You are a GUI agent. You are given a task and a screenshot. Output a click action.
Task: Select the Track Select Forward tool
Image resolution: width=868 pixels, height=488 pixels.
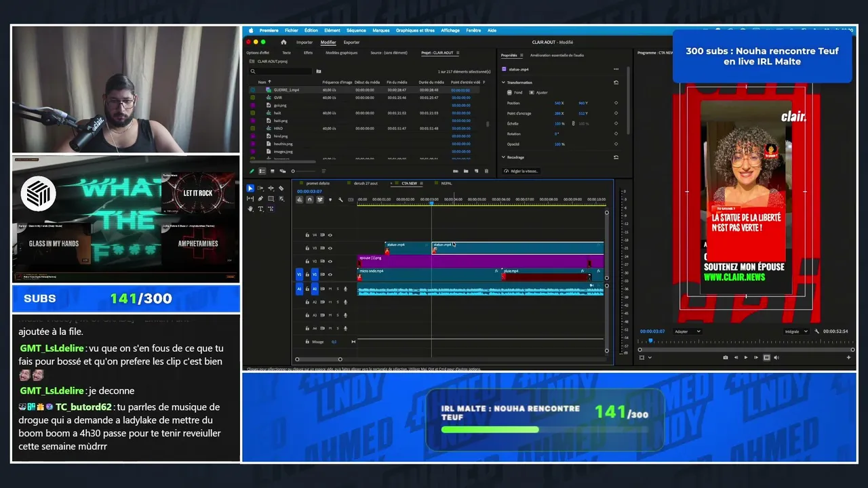tap(260, 188)
